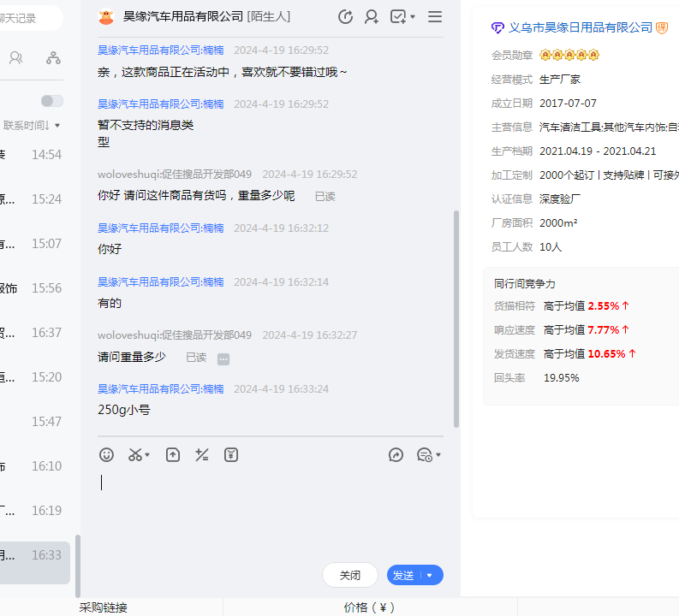Toggle the switch above contact list

52,101
